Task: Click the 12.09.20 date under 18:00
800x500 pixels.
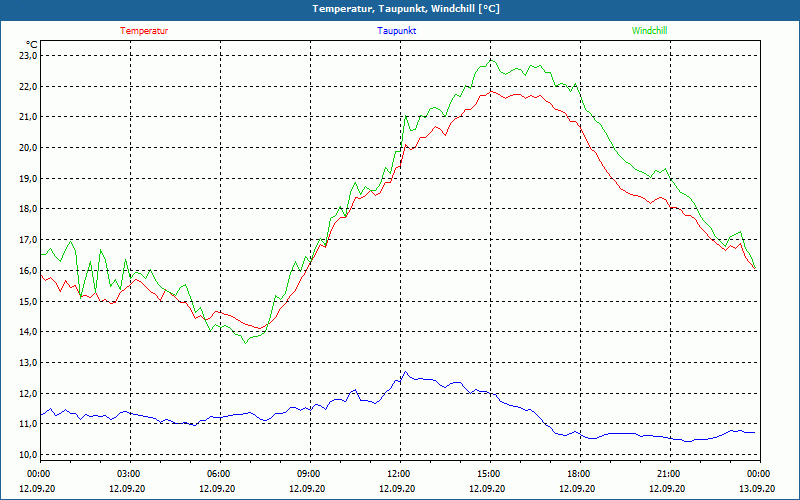Action: click(577, 488)
